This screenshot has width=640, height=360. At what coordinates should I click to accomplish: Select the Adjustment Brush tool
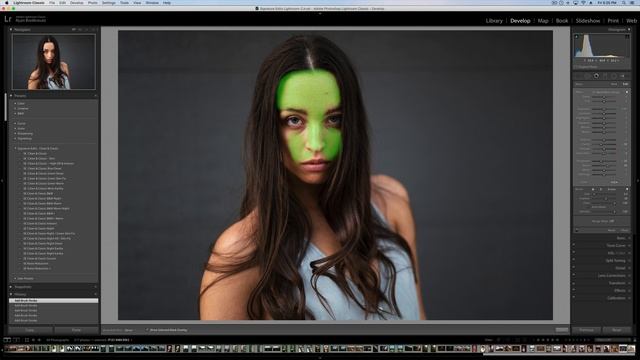(x=623, y=76)
